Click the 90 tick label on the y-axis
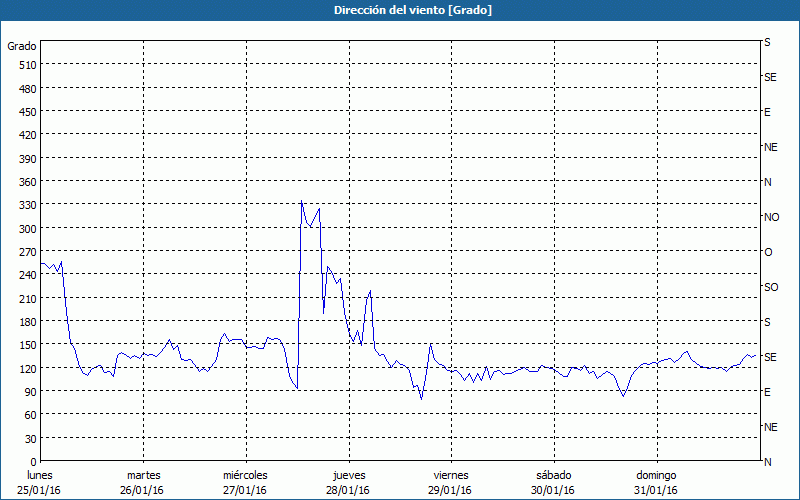The width and height of the screenshot is (800, 500). (x=29, y=392)
